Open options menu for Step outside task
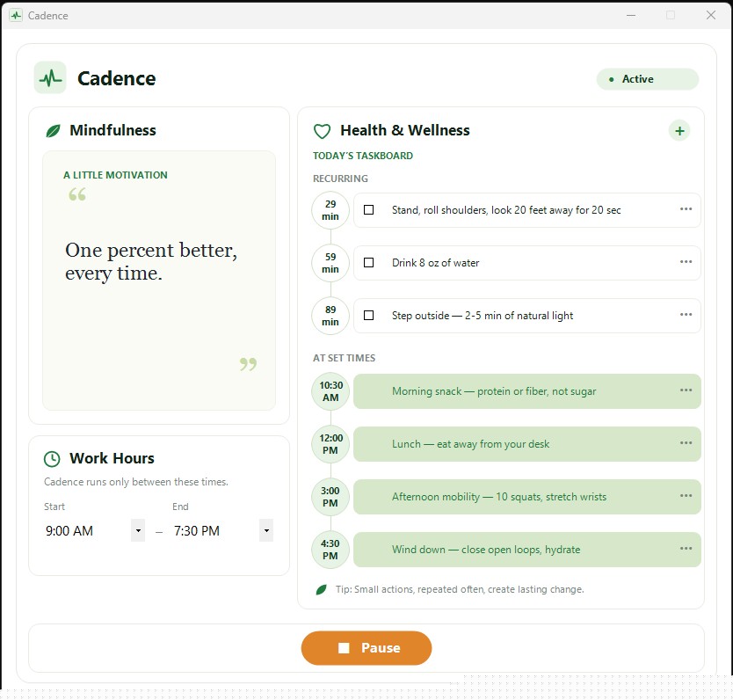Viewport: 733px width, 700px height. [x=686, y=315]
